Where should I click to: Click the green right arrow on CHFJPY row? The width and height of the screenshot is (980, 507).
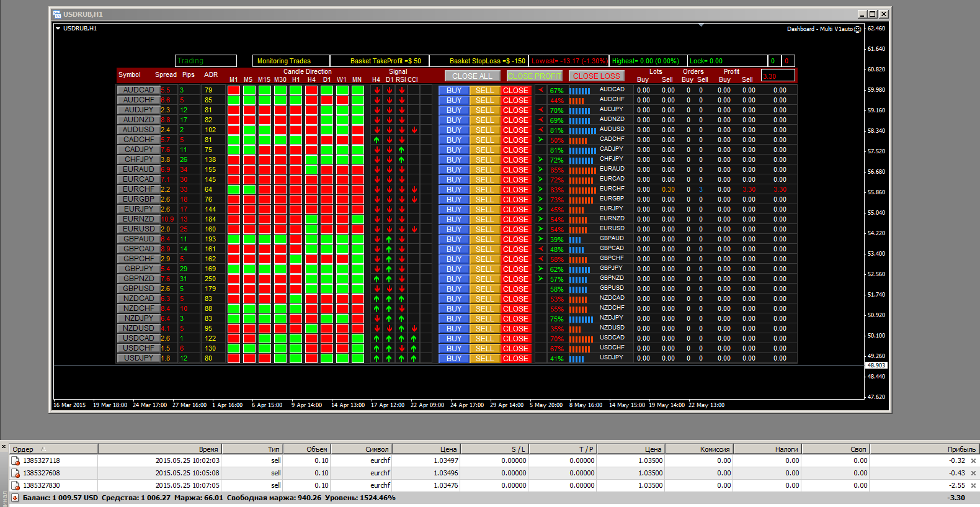pyautogui.click(x=541, y=159)
